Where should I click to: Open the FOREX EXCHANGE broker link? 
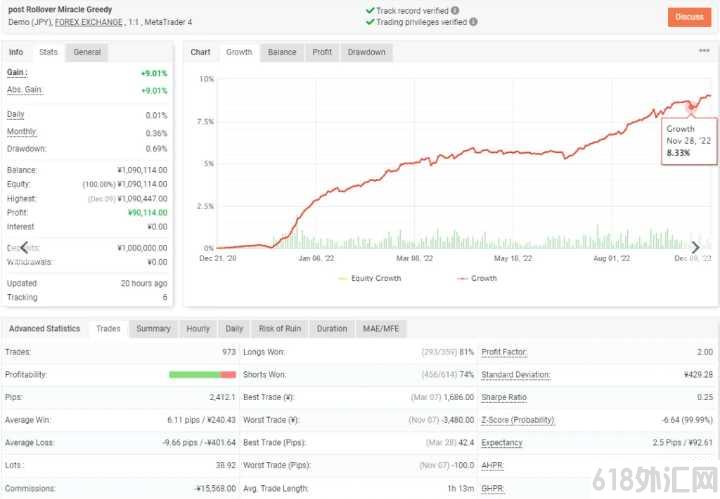click(89, 22)
